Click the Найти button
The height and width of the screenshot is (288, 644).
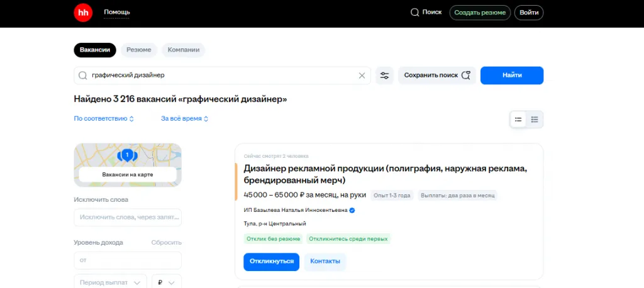512,75
